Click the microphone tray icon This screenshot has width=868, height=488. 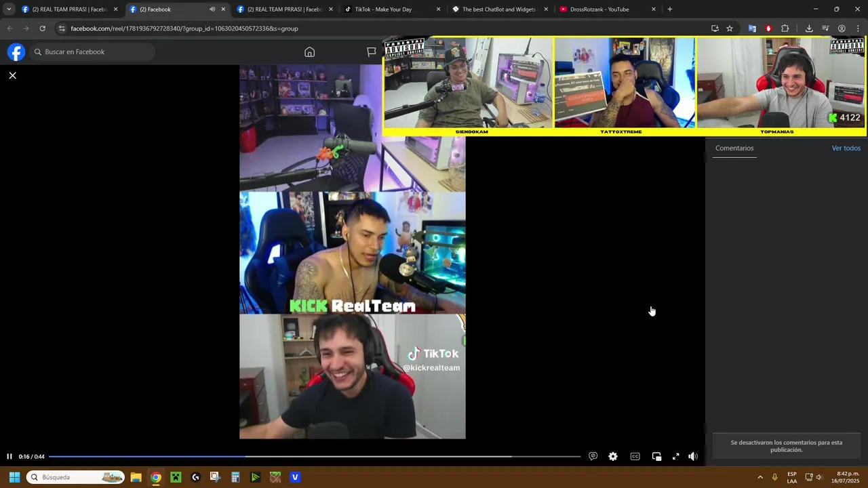(775, 477)
